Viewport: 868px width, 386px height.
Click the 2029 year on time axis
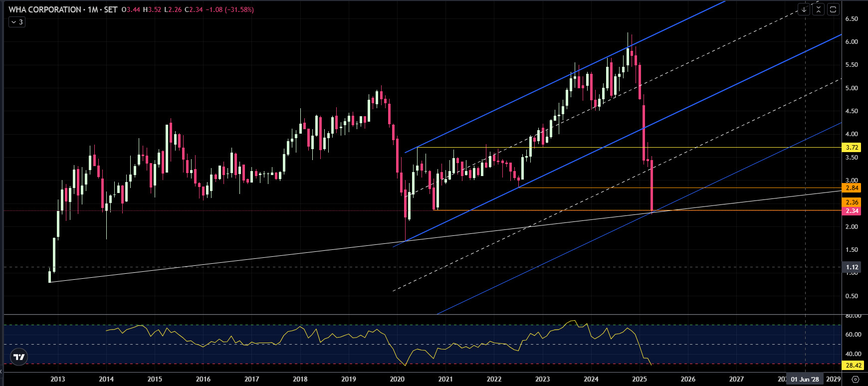833,379
